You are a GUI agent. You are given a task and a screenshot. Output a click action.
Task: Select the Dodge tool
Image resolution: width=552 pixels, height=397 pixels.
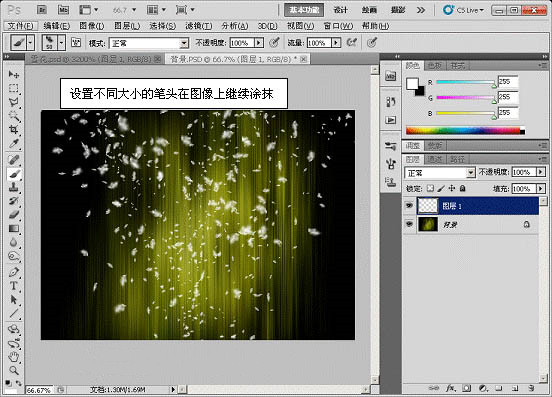[x=14, y=256]
